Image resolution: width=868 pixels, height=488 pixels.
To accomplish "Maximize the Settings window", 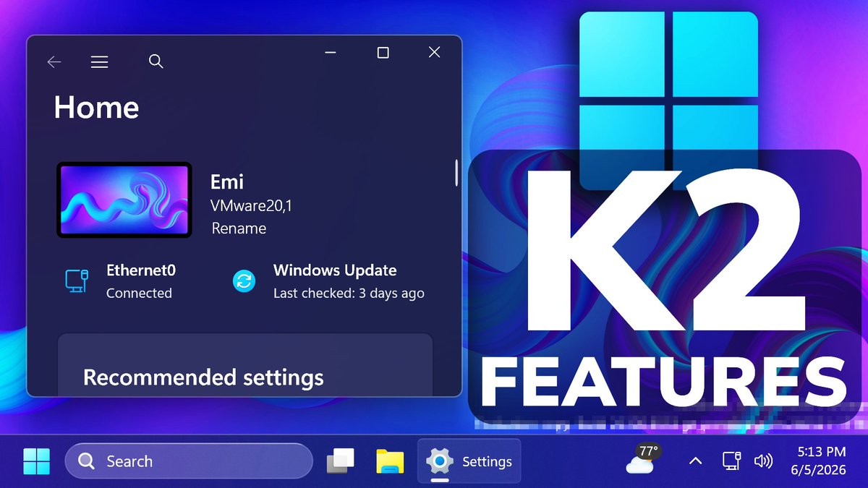I will click(x=383, y=52).
